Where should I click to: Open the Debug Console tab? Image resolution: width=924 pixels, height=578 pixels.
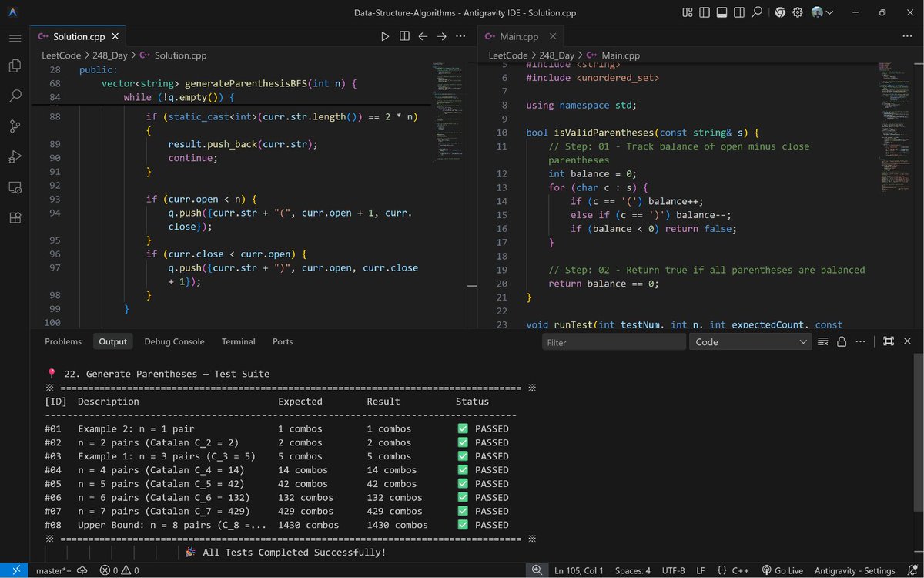pyautogui.click(x=174, y=341)
